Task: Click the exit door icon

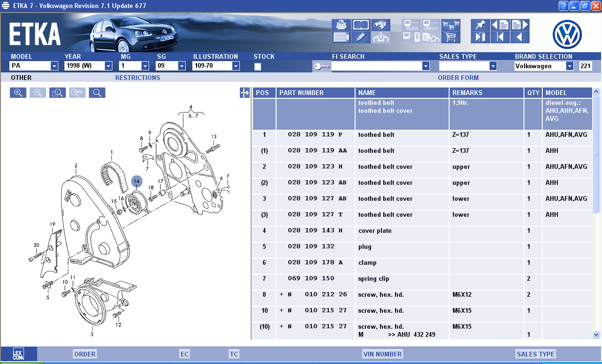Action: click(480, 37)
